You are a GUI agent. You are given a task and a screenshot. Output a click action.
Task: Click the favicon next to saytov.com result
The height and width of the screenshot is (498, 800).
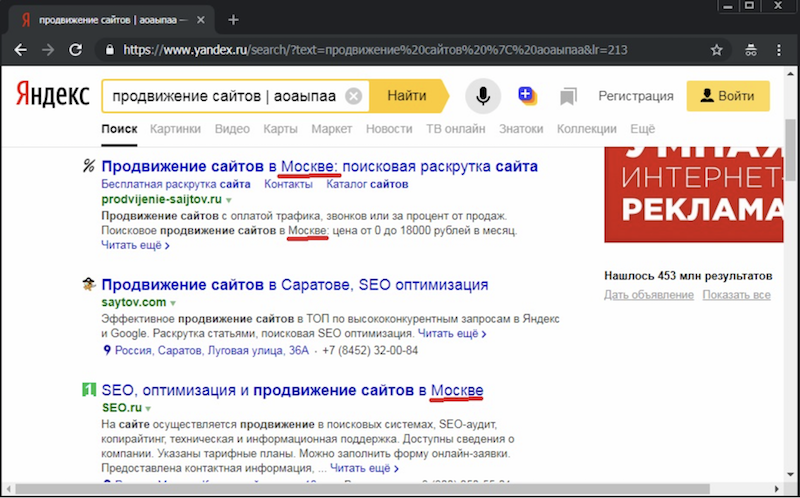pos(89,284)
